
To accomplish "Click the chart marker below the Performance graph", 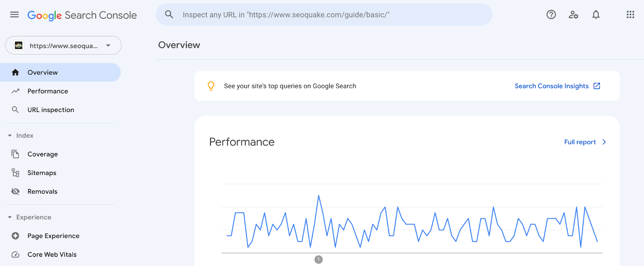I will coord(318,259).
